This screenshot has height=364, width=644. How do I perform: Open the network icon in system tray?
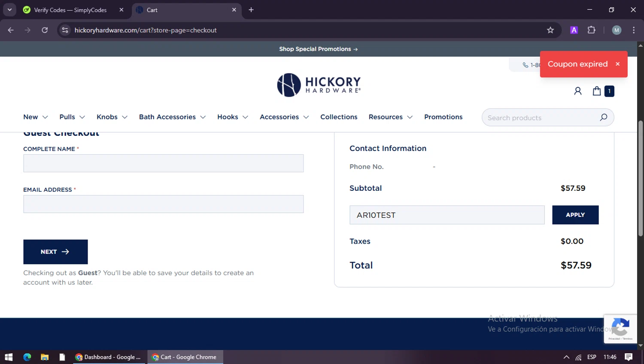(x=579, y=357)
